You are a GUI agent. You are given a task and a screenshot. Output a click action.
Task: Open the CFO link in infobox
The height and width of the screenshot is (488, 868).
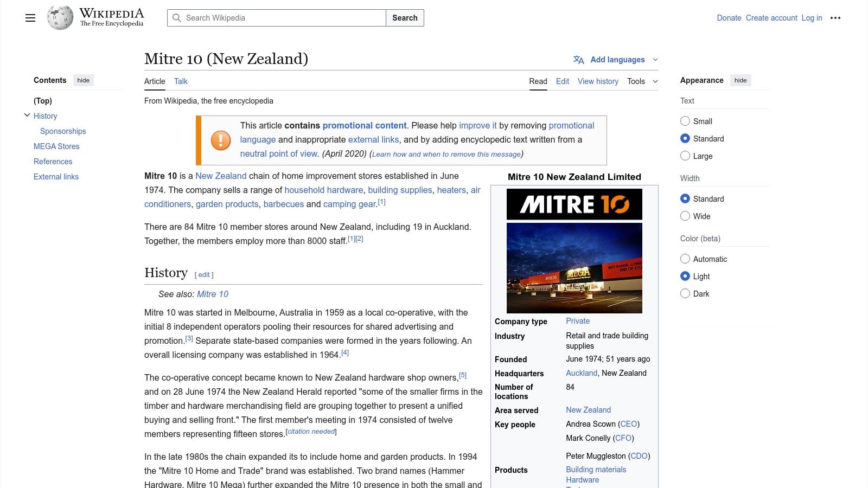pyautogui.click(x=623, y=438)
